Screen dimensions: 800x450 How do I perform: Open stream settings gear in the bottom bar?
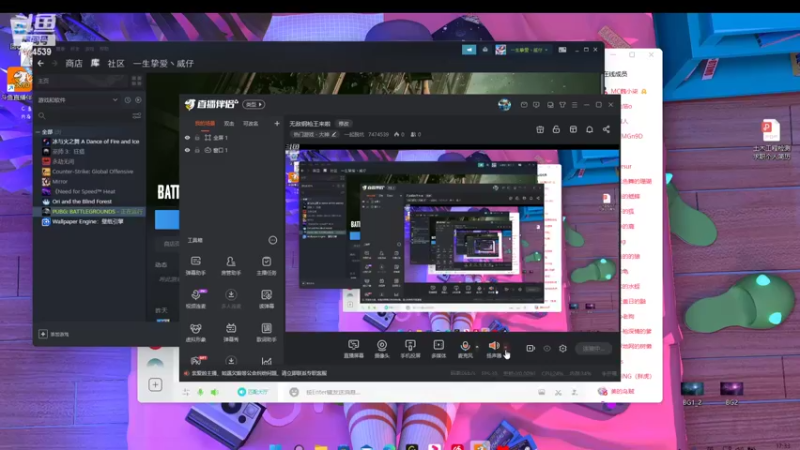tap(563, 348)
